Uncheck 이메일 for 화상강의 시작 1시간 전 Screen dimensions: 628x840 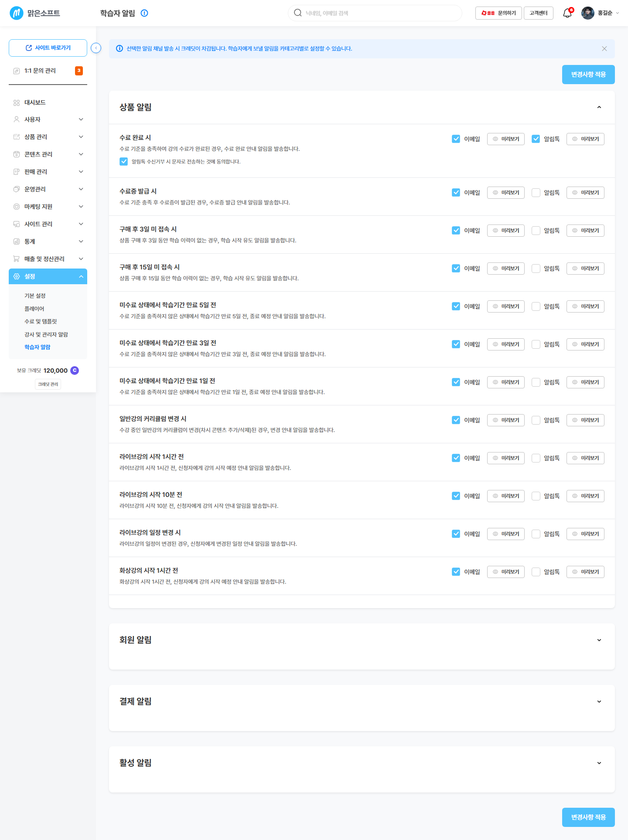(456, 572)
